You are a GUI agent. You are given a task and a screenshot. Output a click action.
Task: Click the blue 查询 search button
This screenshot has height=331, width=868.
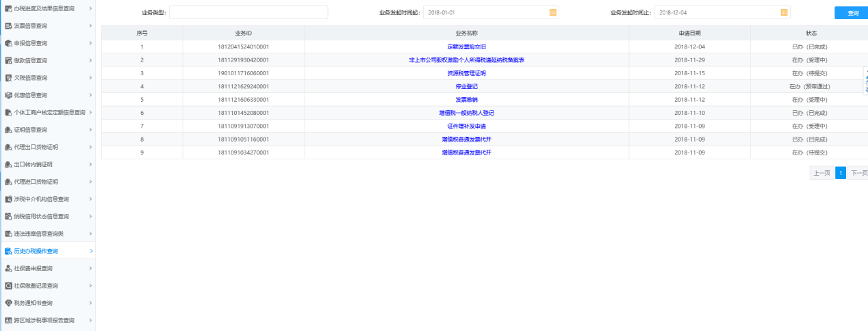[851, 13]
